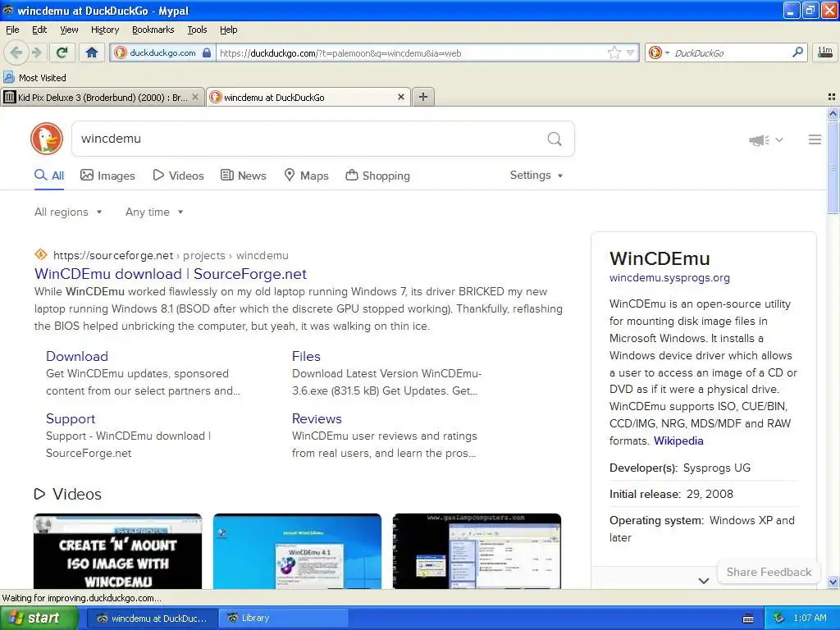The width and height of the screenshot is (840, 630).
Task: Open the Download sitelink
Action: (x=77, y=356)
